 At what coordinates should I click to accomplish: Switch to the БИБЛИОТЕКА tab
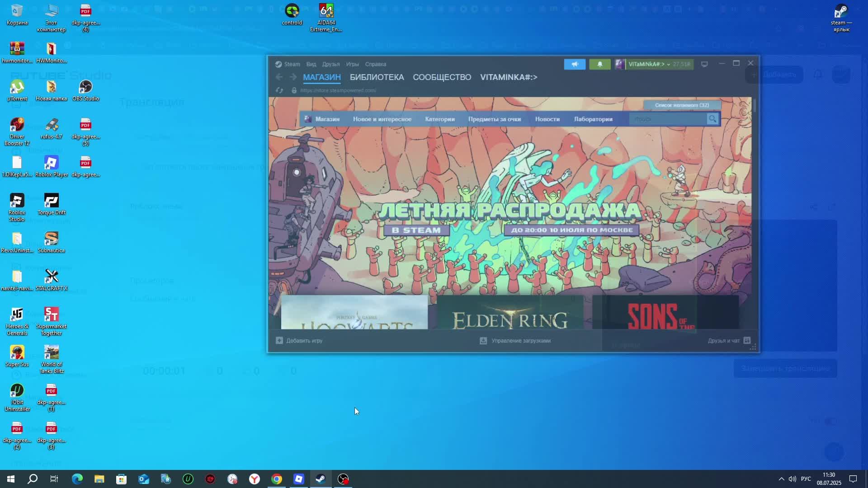(x=377, y=77)
